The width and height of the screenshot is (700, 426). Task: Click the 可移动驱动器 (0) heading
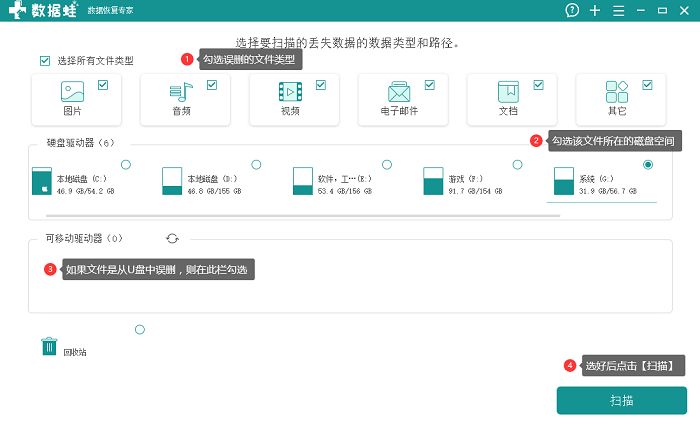pos(84,238)
